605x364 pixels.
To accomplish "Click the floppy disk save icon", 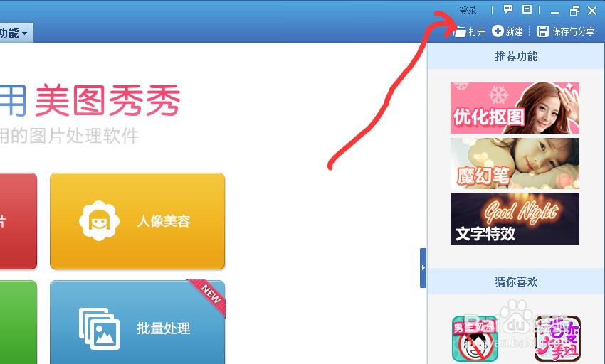I will point(543,31).
